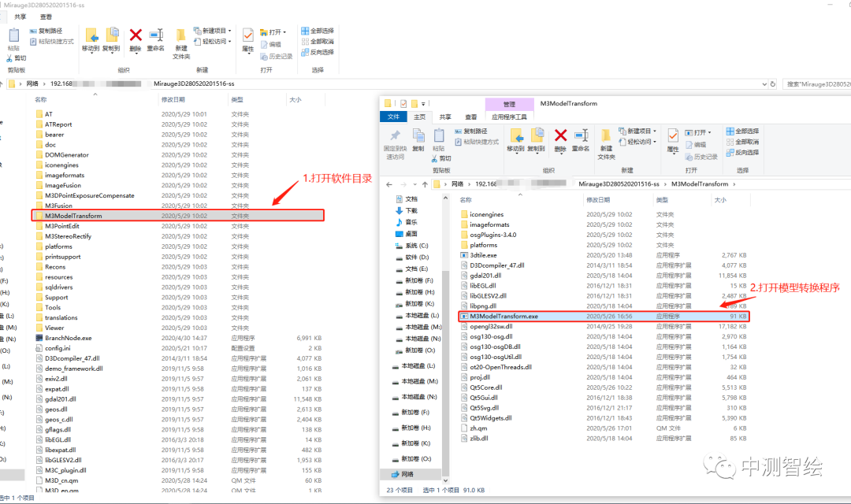Switch to the 查看 tab in the M3ModelTransform window
Viewport: 851px width, 504px height.
click(x=470, y=117)
